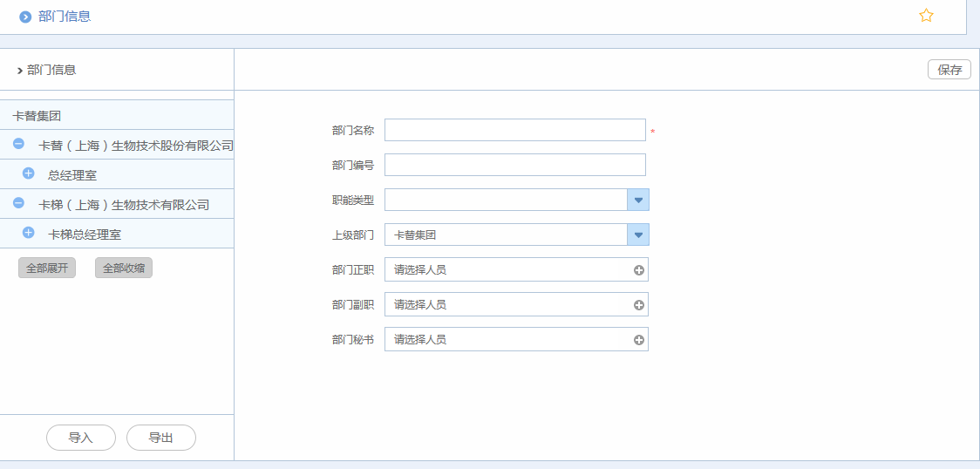This screenshot has width=980, height=469.
Task: Collapse the 卡梯（上海）生物技术有限公司 node
Action: click(18, 203)
